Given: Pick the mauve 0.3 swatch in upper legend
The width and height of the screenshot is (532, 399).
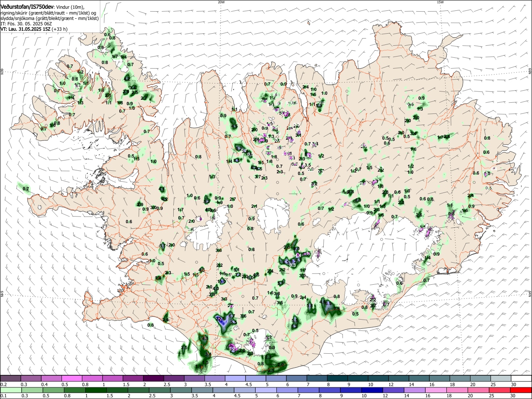Looking at the screenshot, I should [31, 379].
